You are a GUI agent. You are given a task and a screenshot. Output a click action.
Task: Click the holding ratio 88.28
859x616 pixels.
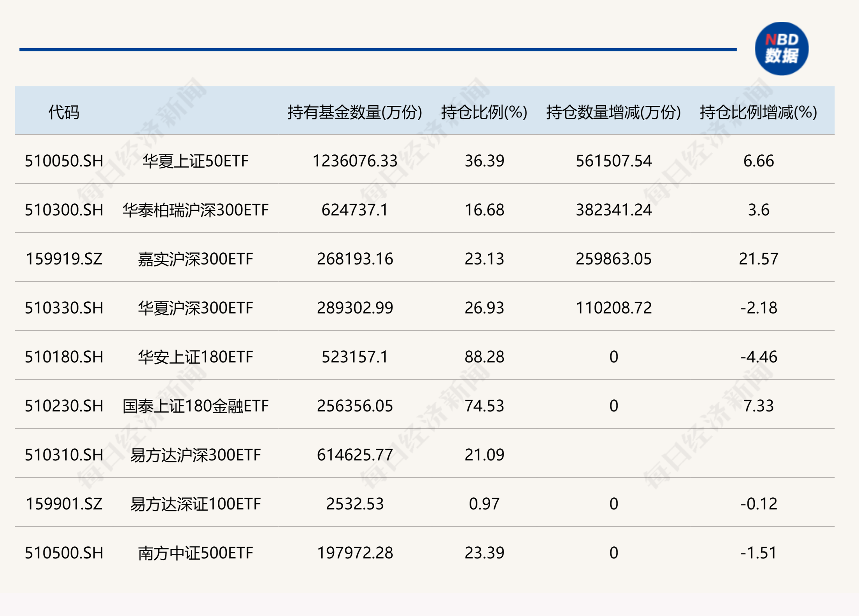point(484,357)
